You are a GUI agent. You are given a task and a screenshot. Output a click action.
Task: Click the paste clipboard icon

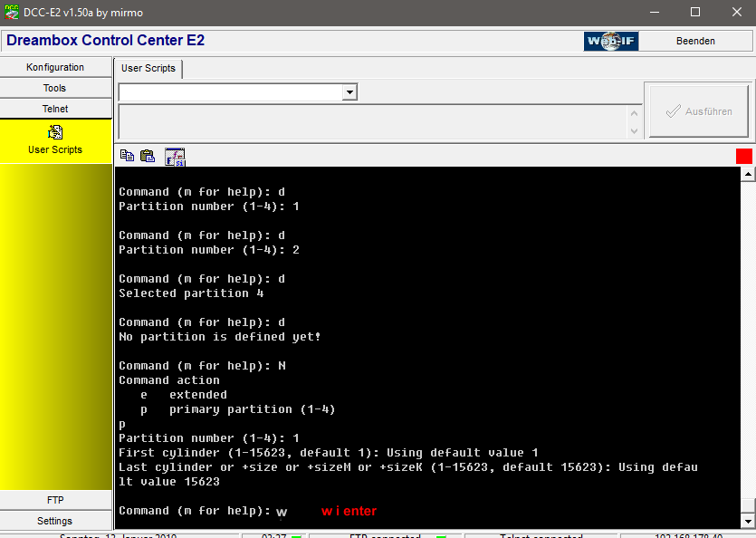click(x=148, y=156)
